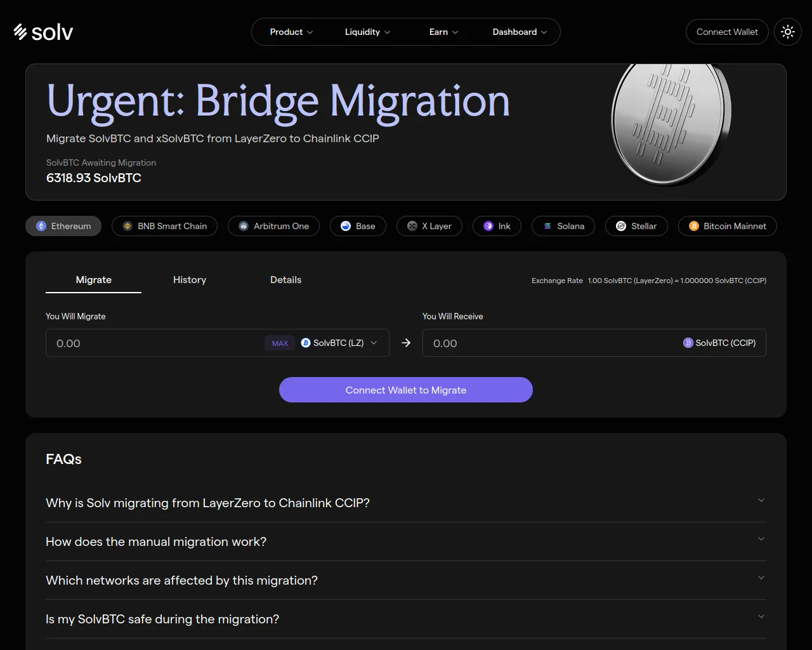This screenshot has width=812, height=650.
Task: Click the Ethereum chain icon
Action: 41,226
